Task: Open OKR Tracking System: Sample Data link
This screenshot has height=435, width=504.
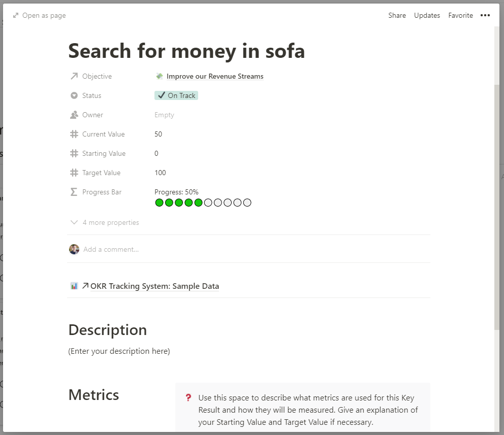Action: click(154, 286)
